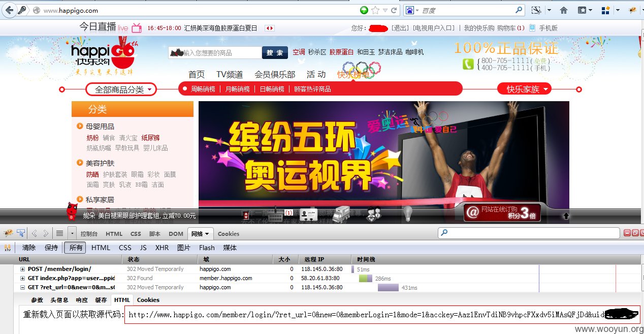The image size is (644, 334).
Task: Click Firebug bug icon in browser toolbar
Action: 632,10
